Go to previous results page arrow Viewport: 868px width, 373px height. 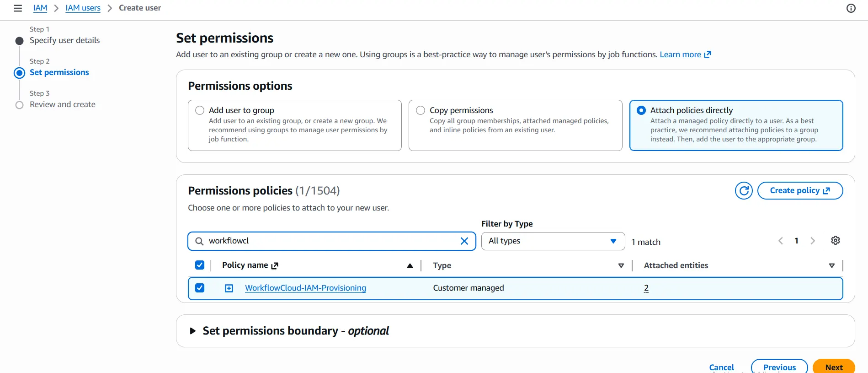pyautogui.click(x=781, y=241)
